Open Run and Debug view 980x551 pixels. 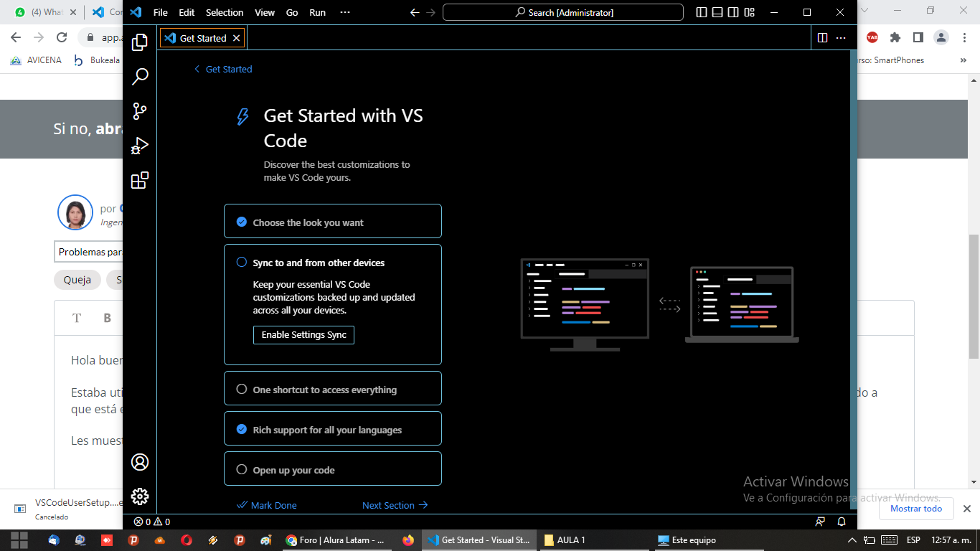point(140,146)
